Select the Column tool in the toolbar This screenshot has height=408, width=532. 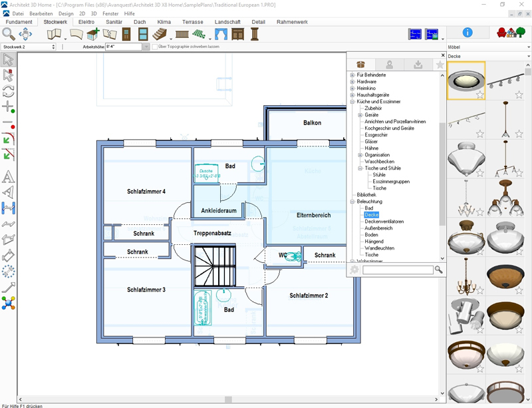[254, 33]
